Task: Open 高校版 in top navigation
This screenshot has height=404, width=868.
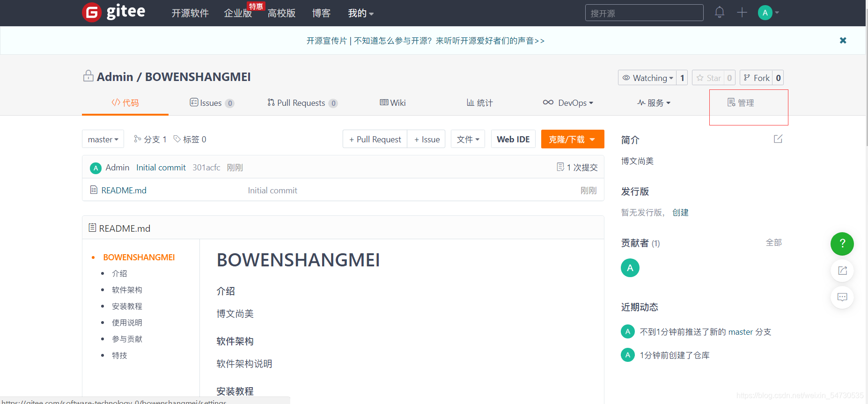Action: 281,13
